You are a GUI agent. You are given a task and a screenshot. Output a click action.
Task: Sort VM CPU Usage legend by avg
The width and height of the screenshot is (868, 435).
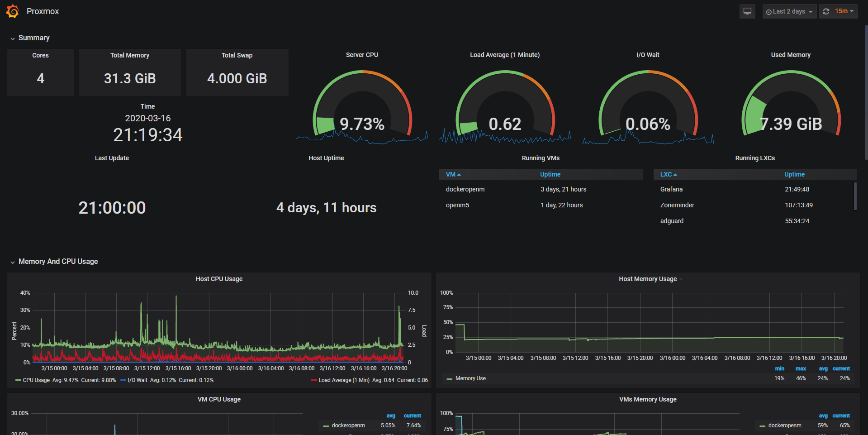391,416
